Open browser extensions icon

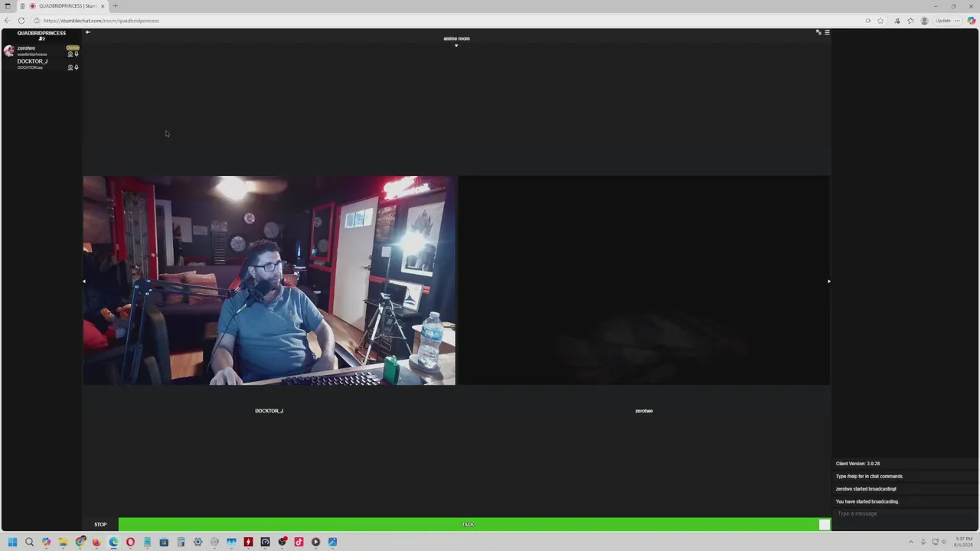click(897, 21)
